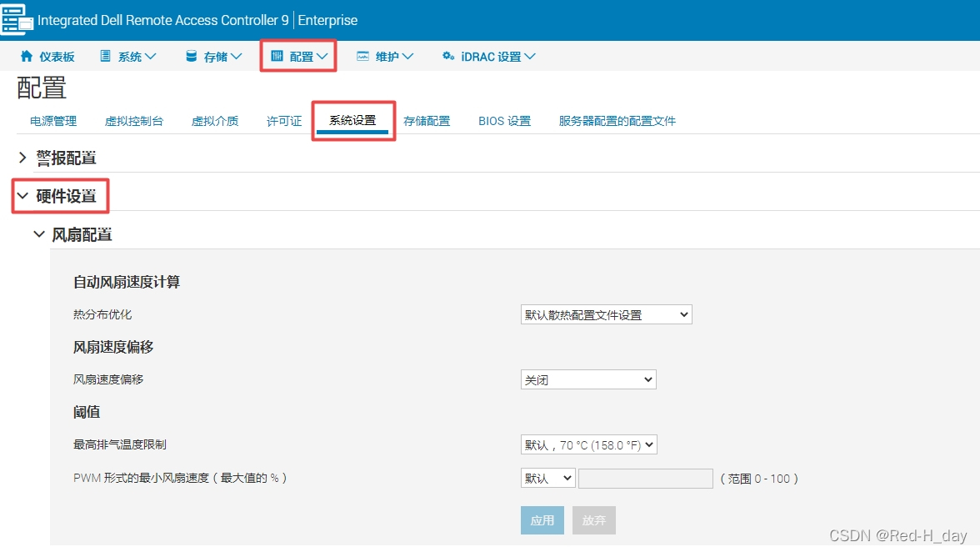This screenshot has height=552, width=980.
Task: Click the （范围 0 - 100） hint text
Action: 759,479
